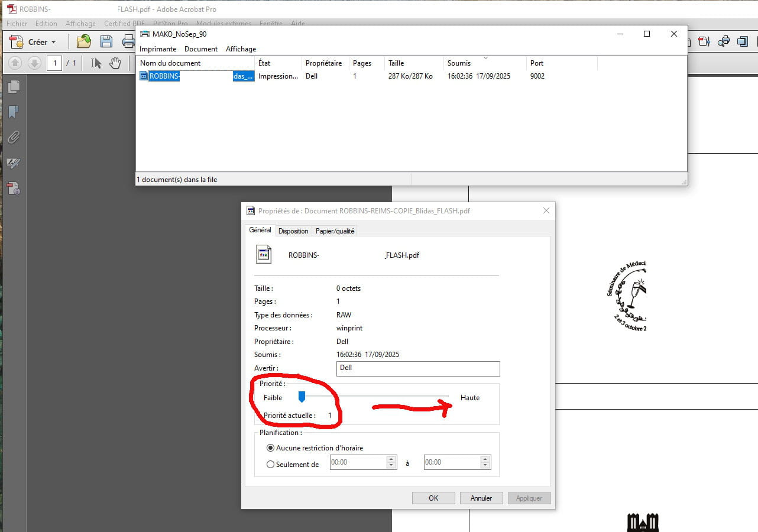Switch to the Général tab
This screenshot has height=532, width=758.
tap(260, 230)
